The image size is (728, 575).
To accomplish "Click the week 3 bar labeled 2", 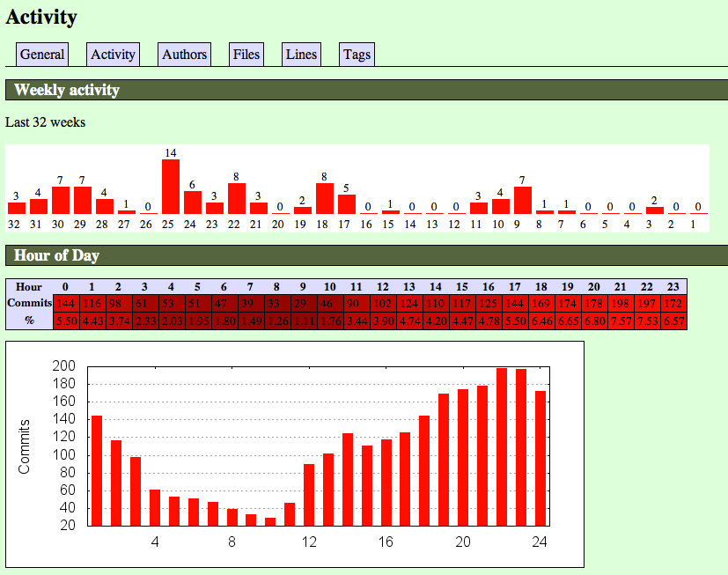I will coord(655,210).
